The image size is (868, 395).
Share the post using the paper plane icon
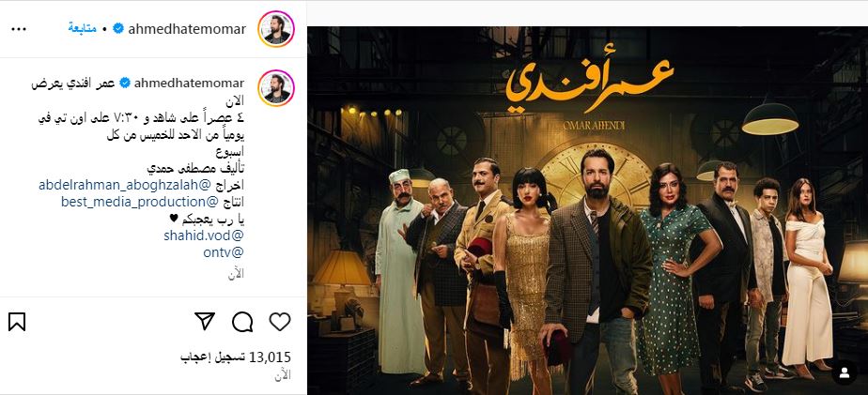coord(205,321)
